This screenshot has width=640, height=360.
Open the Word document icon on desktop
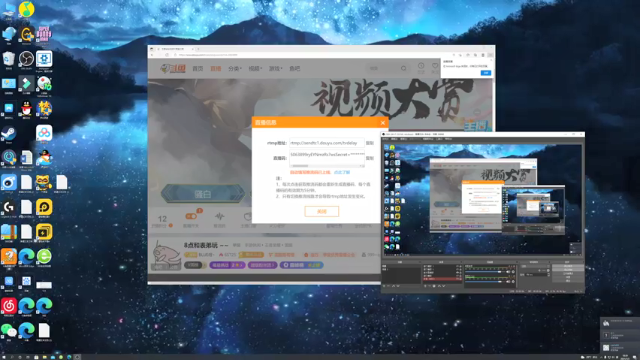pos(27,158)
